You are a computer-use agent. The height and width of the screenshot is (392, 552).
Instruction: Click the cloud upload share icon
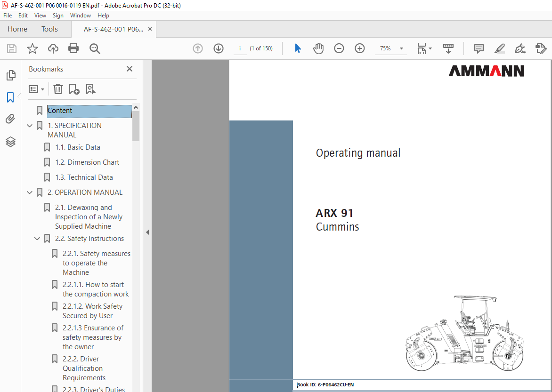pos(53,48)
